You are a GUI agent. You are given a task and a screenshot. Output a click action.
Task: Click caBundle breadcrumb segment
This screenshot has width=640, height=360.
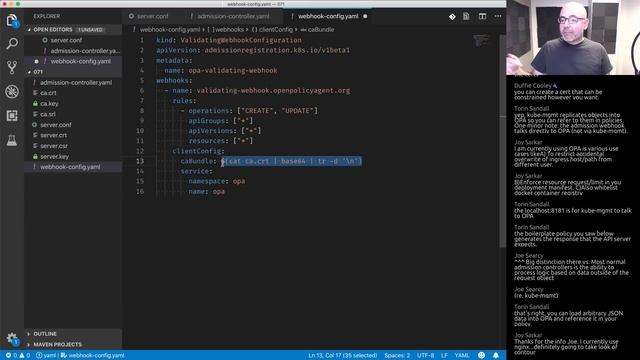(x=317, y=30)
